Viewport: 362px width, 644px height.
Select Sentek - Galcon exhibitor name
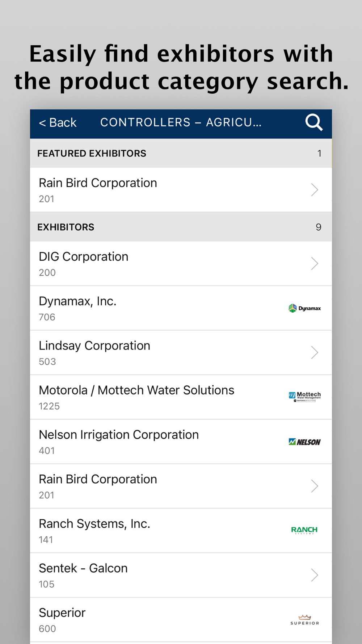tap(83, 569)
